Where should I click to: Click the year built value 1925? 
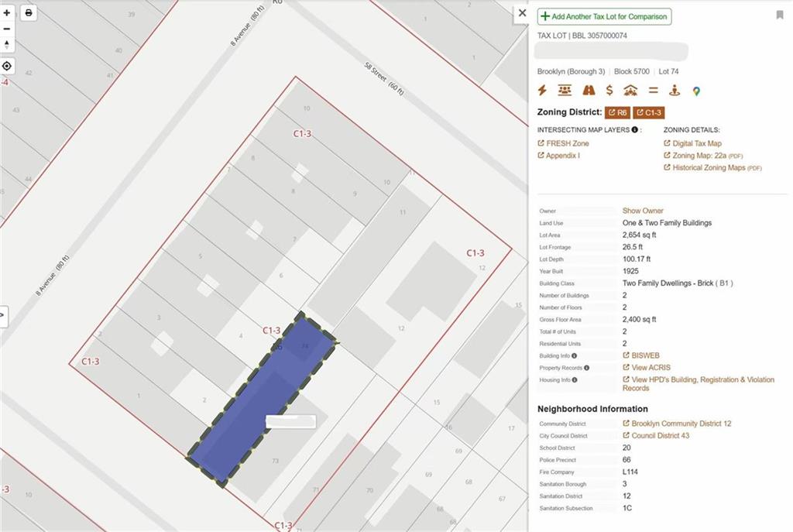point(630,272)
